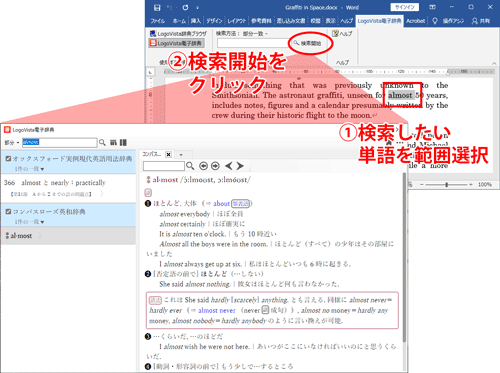
Task: Follow the almost never link in usage note
Action: point(217,310)
